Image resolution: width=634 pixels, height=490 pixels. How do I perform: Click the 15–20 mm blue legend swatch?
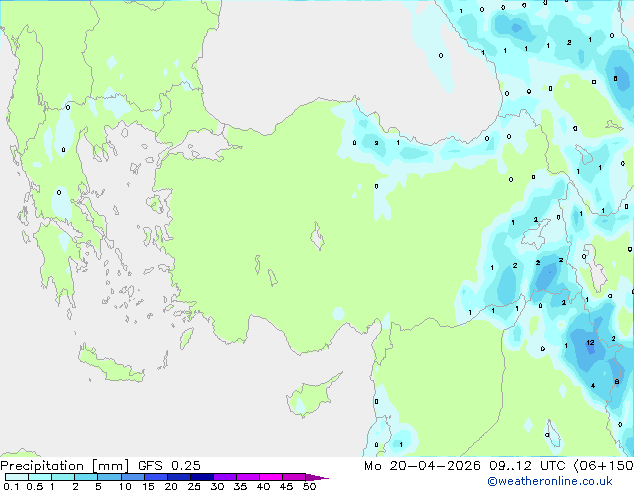156,477
